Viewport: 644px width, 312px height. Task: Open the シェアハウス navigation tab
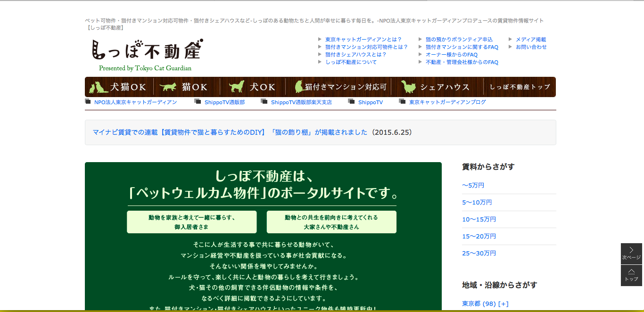(x=437, y=87)
